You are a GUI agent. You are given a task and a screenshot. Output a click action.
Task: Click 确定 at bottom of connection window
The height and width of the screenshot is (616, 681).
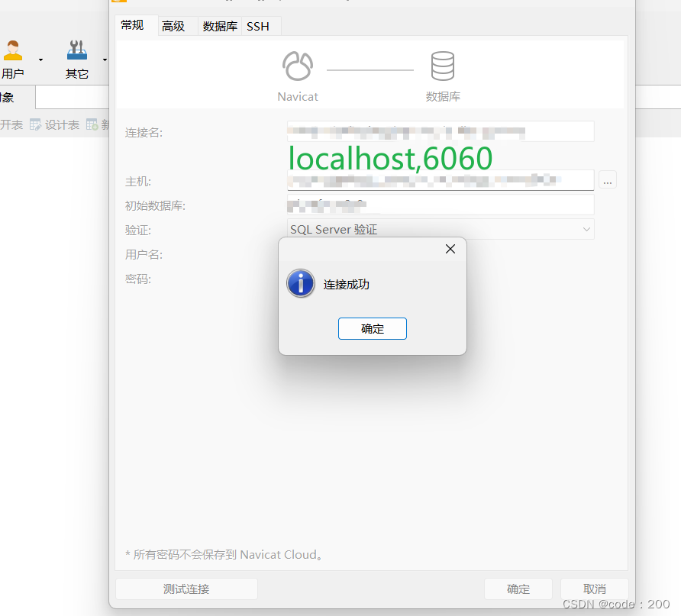tap(518, 589)
